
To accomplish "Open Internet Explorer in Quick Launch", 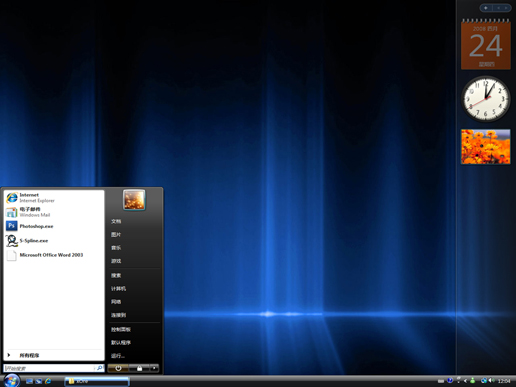I will coord(48,381).
